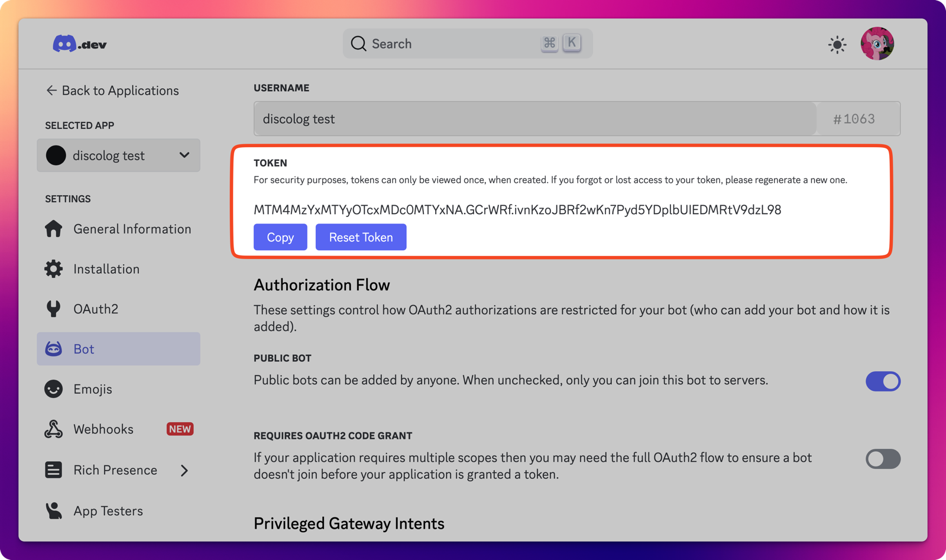The height and width of the screenshot is (560, 946).
Task: Toggle the light theme sun icon
Action: [837, 44]
